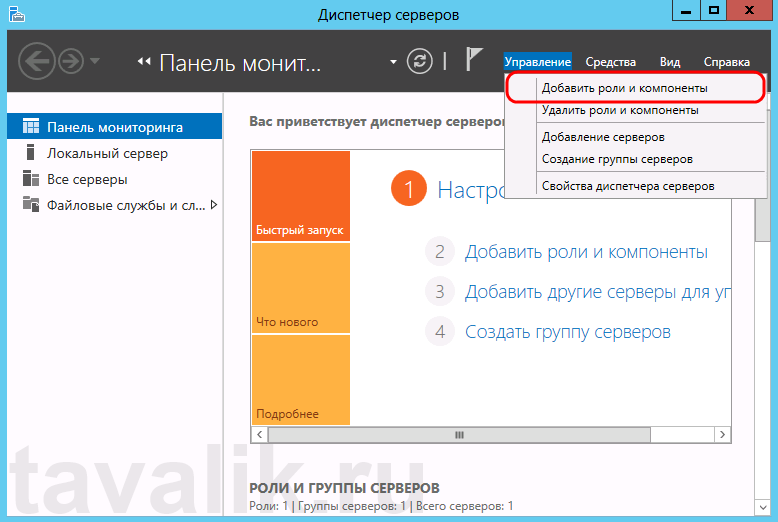778x522 pixels.
Task: Click the back navigation arrow icon
Action: point(36,61)
